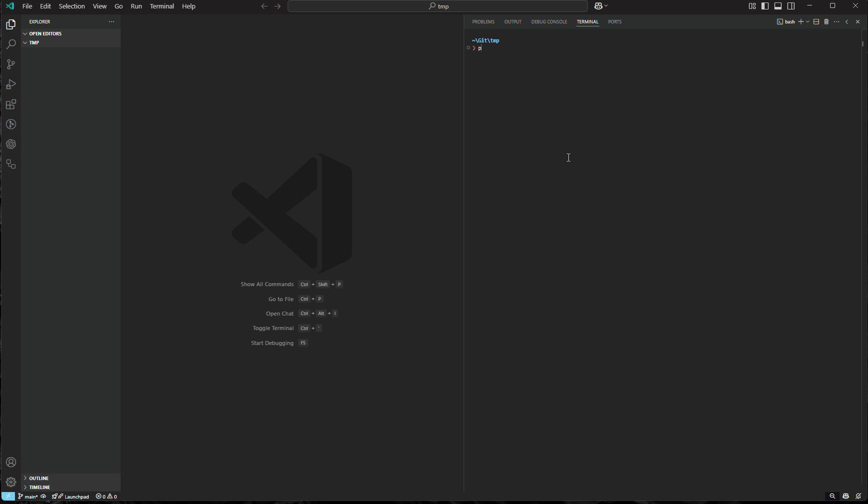
Task: Click the tmp search box in title bar
Action: coord(437,6)
